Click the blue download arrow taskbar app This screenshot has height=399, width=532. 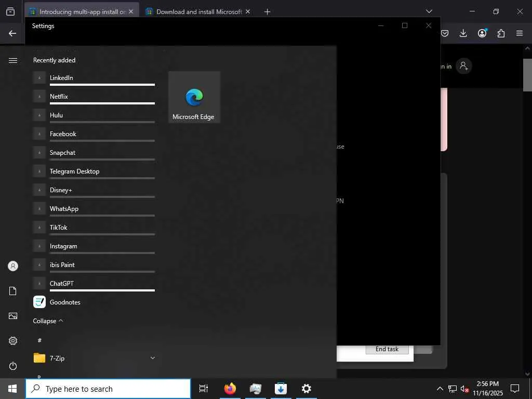[x=281, y=389]
